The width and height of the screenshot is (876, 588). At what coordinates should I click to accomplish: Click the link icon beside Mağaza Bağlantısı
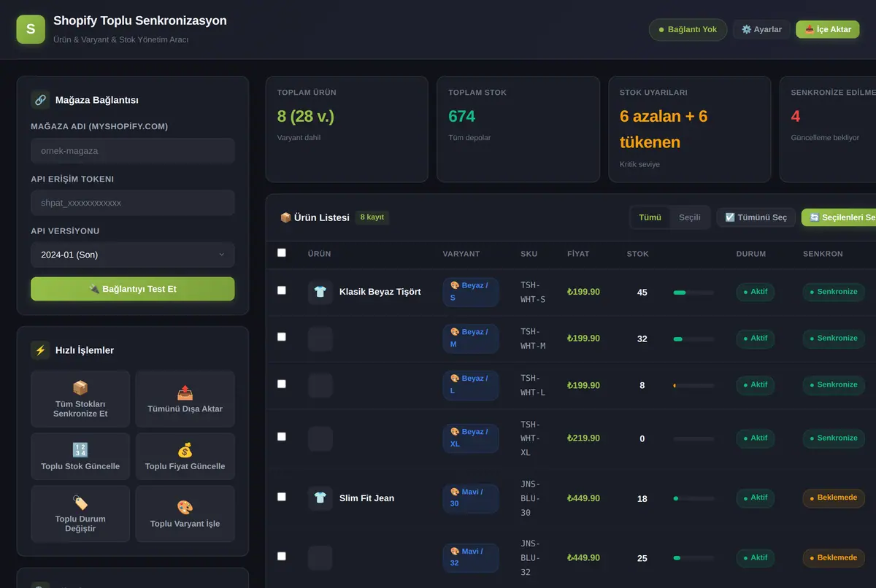pyautogui.click(x=40, y=100)
